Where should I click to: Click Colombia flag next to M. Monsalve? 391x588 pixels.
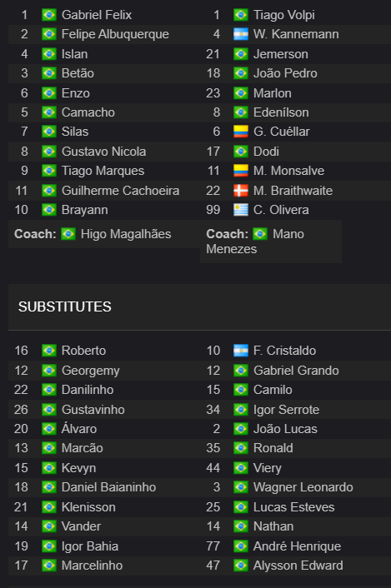point(241,171)
